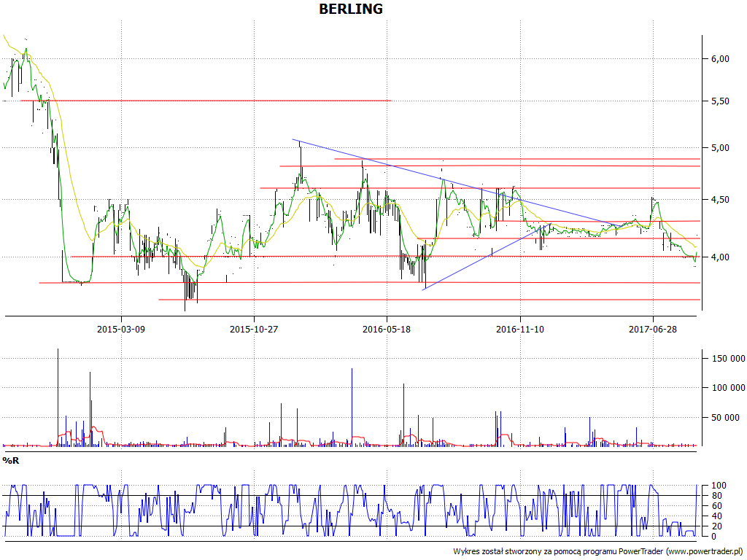The width and height of the screenshot is (747, 560).
Task: Click the 50 000 volume axis label
Action: tap(726, 418)
